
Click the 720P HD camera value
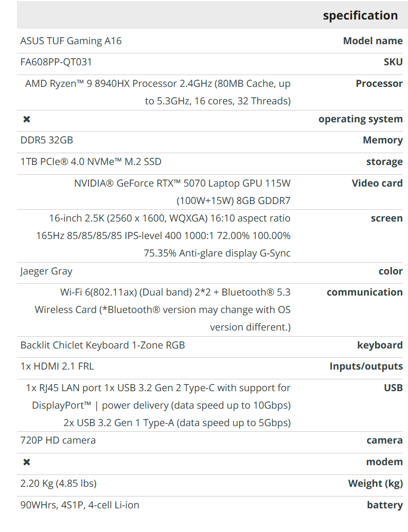[x=58, y=441]
